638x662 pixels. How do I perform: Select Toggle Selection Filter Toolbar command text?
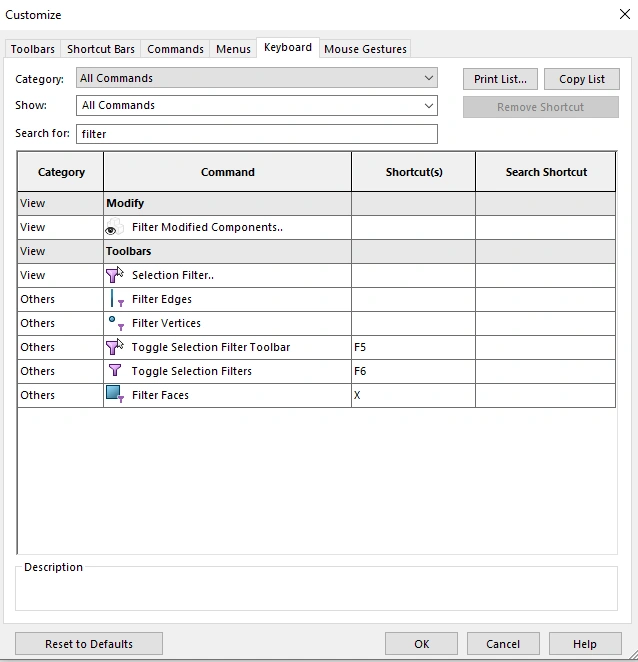pyautogui.click(x=211, y=347)
